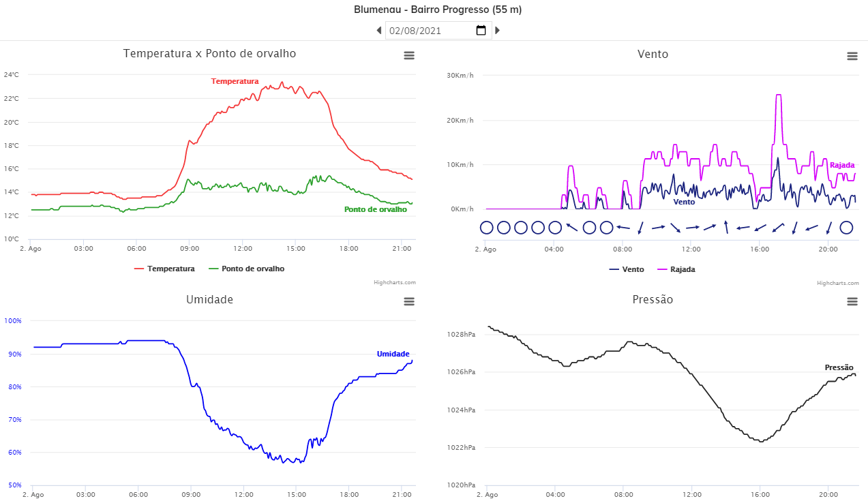Viewport: 868px width, 501px height.
Task: Select the first calm wind circle marker
Action: (486, 228)
